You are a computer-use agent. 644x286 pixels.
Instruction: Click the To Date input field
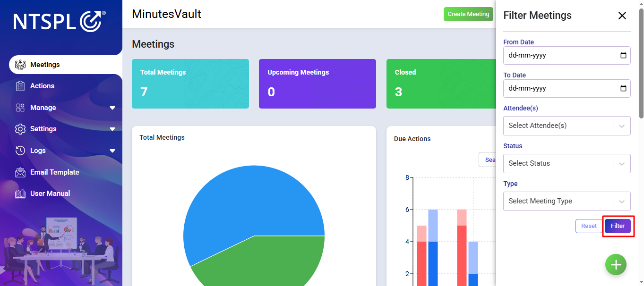pos(567,88)
